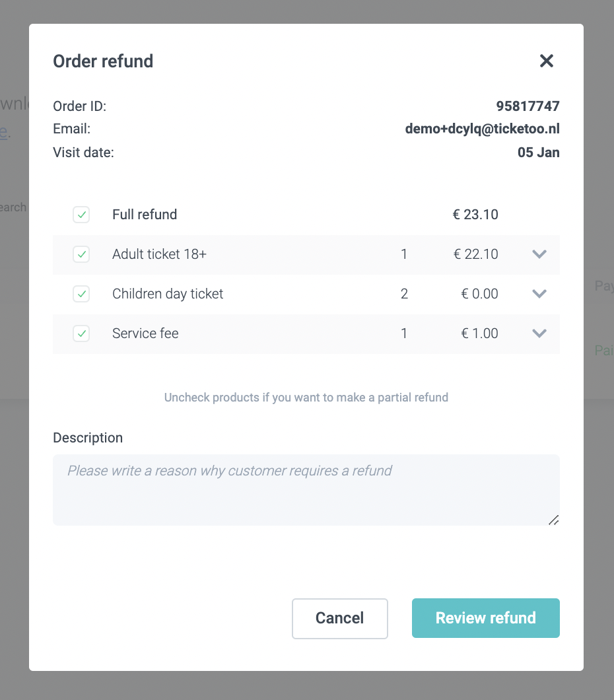
Task: Click the order ID number 95817747
Action: click(x=528, y=106)
